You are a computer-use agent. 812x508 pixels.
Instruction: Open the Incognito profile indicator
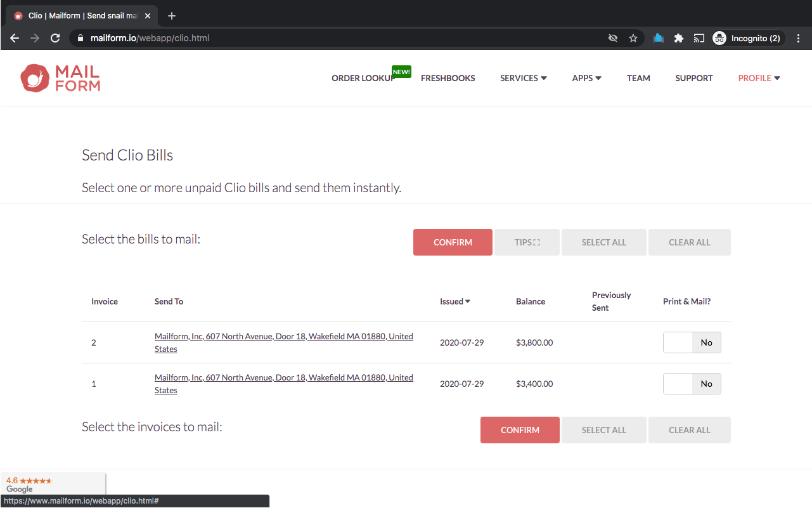click(x=748, y=38)
